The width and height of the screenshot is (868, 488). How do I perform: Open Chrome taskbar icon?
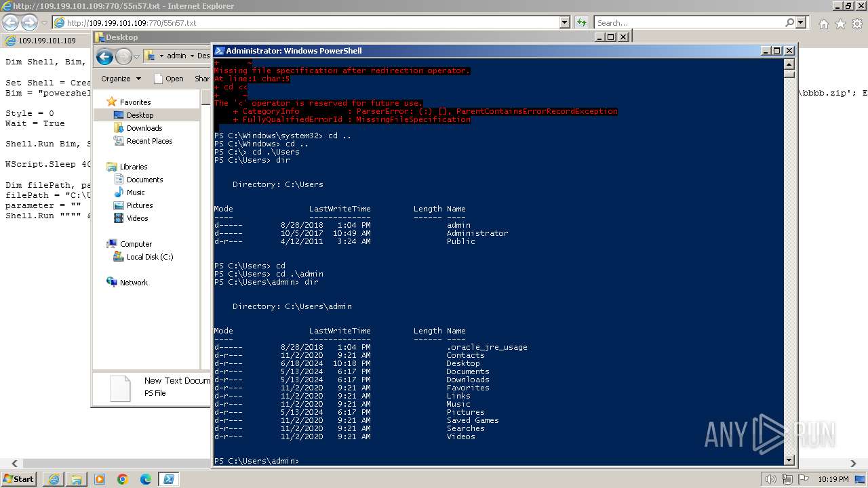click(123, 479)
